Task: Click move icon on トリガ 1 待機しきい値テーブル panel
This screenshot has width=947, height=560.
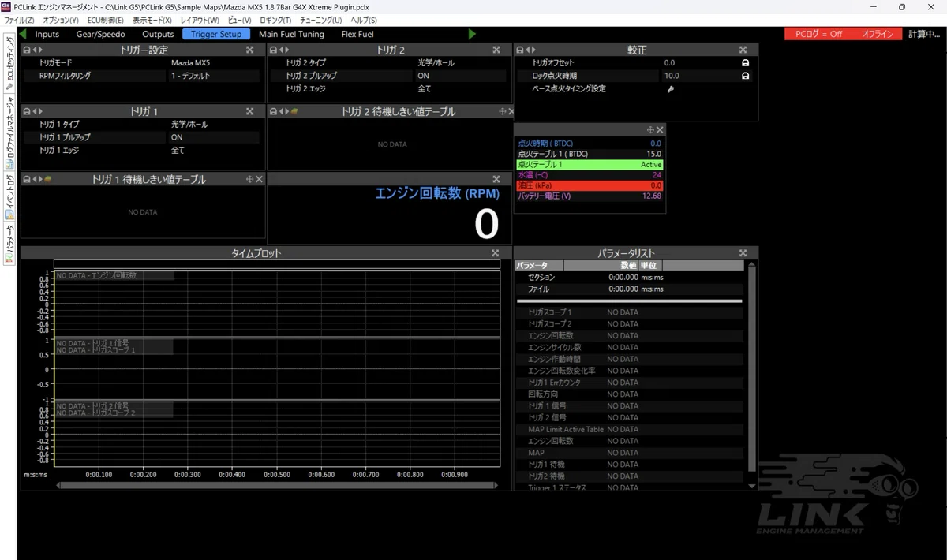Action: [249, 179]
